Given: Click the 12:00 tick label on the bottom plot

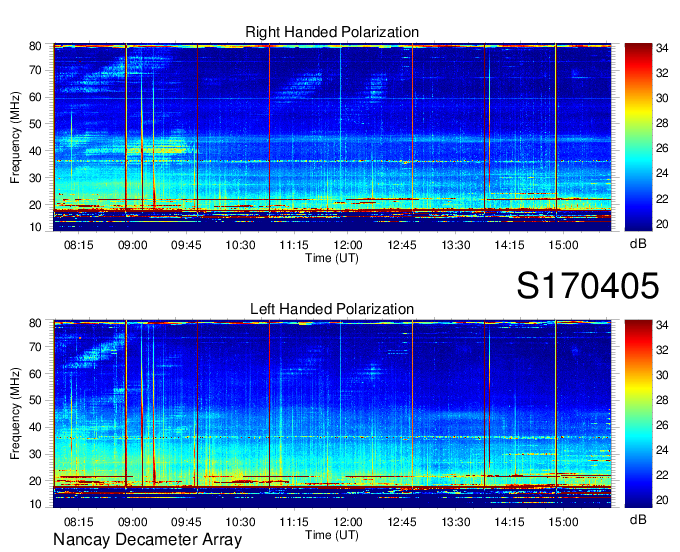Looking at the screenshot, I should (348, 522).
